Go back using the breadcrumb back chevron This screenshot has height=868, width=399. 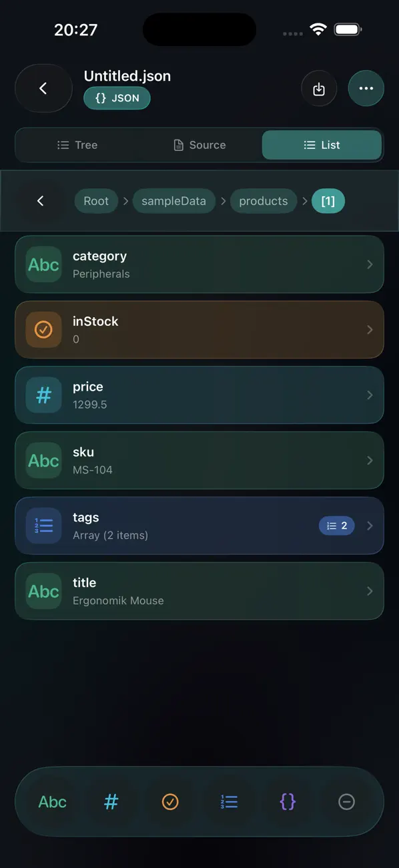pos(40,200)
